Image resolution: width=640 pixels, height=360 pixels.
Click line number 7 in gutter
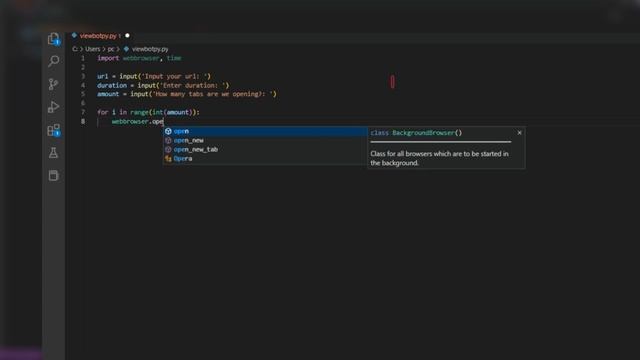pos(83,112)
